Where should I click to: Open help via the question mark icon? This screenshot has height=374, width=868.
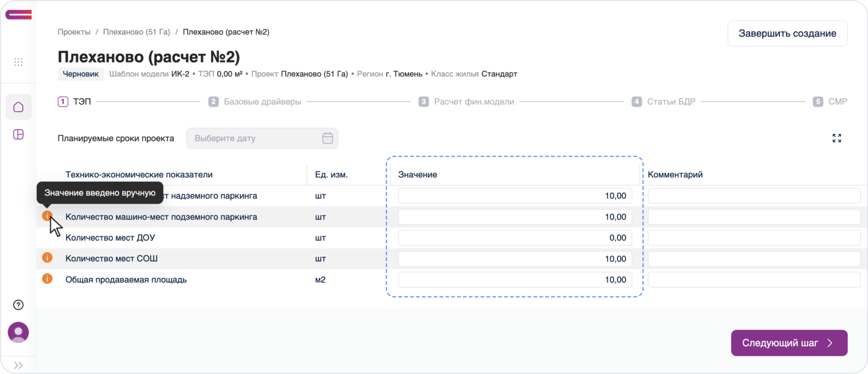tap(18, 305)
